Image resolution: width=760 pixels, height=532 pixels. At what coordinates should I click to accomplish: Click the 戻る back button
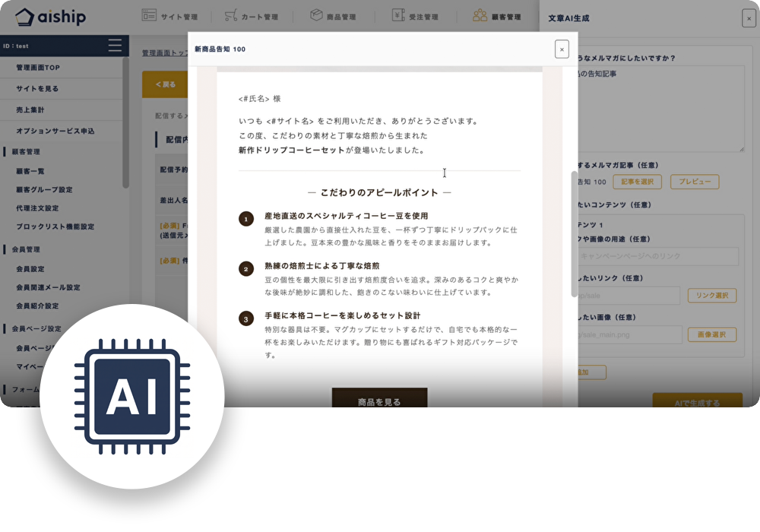pos(165,84)
